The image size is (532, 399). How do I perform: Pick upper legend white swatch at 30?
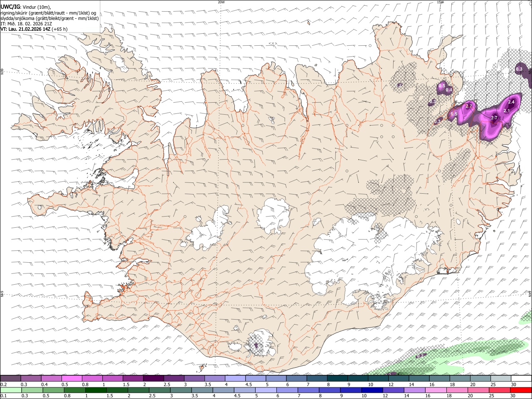click(521, 378)
